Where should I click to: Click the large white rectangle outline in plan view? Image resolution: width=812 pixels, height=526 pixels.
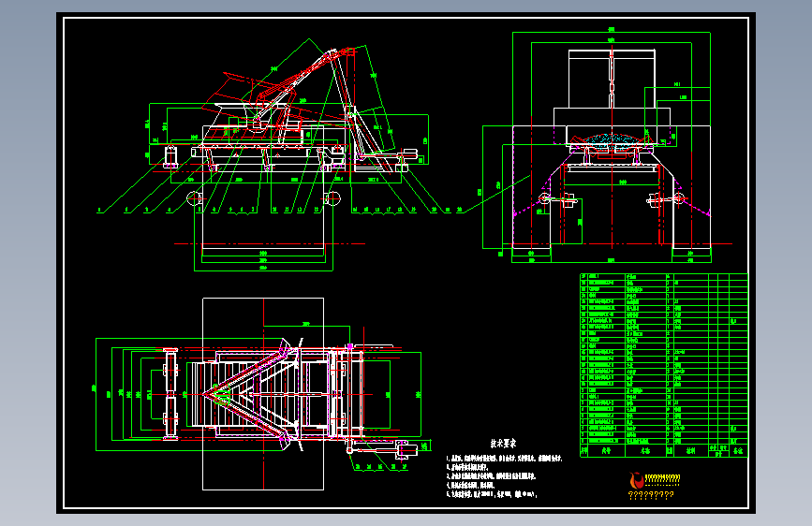(x=263, y=394)
